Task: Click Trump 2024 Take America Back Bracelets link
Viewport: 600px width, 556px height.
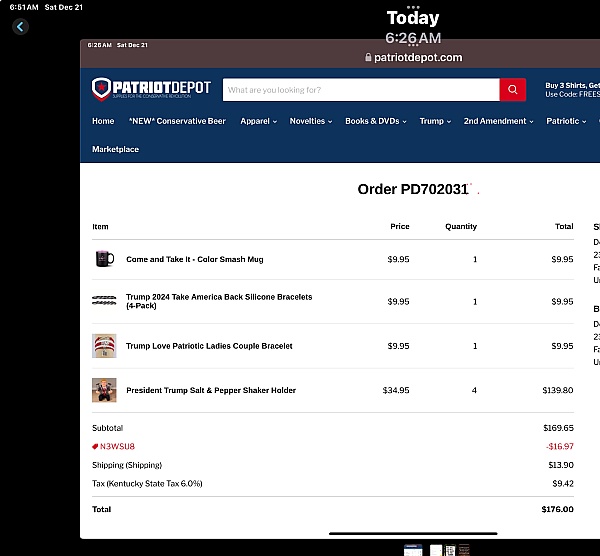Action: 219,301
